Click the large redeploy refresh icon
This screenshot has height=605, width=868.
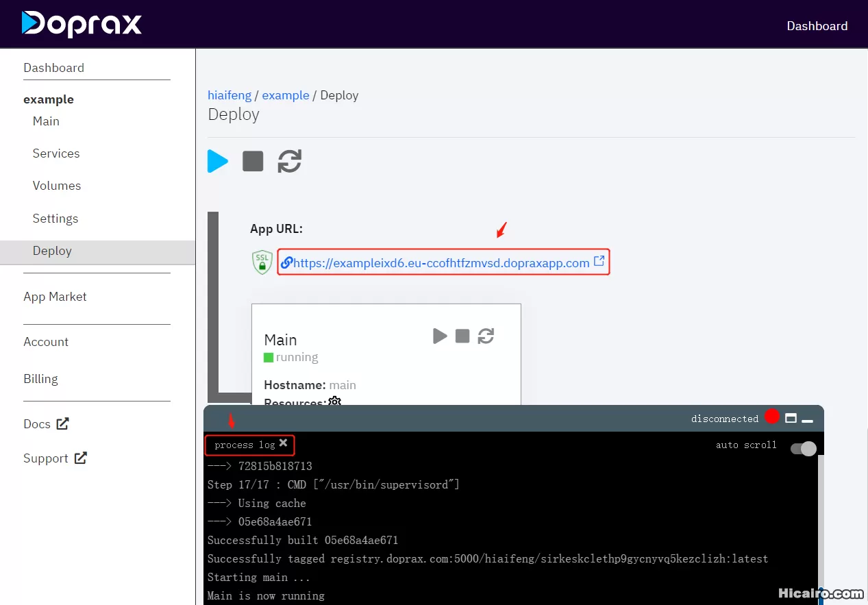[289, 162]
